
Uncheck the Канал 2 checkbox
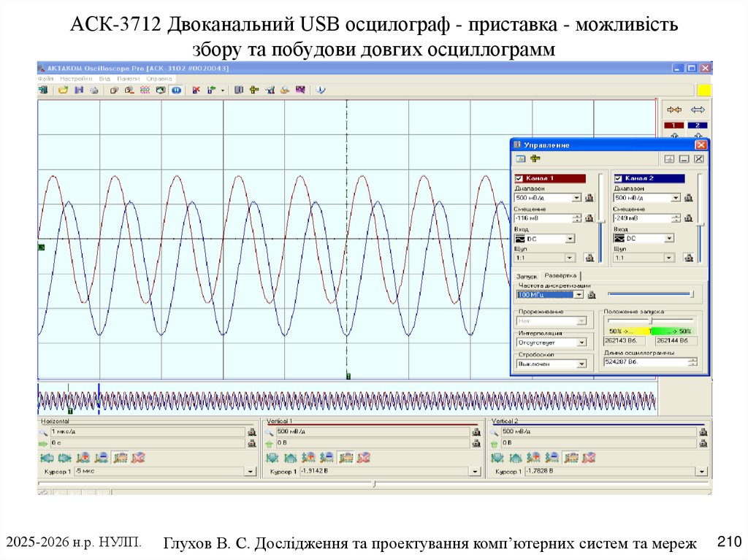(618, 179)
